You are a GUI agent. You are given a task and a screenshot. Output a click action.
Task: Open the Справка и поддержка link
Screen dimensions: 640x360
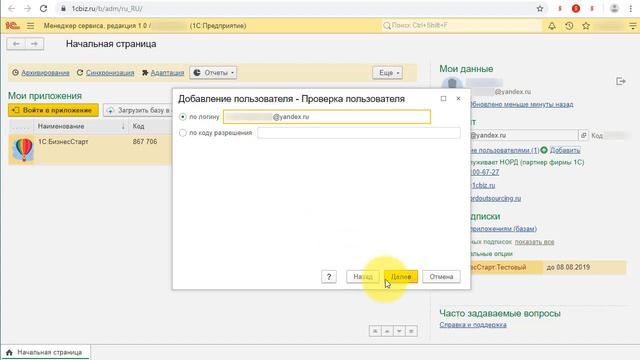(473, 325)
